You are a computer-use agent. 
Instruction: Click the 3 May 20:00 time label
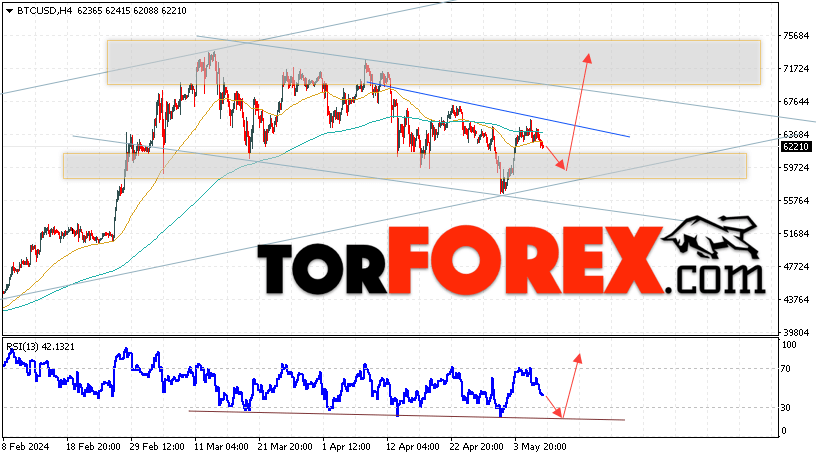(540, 447)
